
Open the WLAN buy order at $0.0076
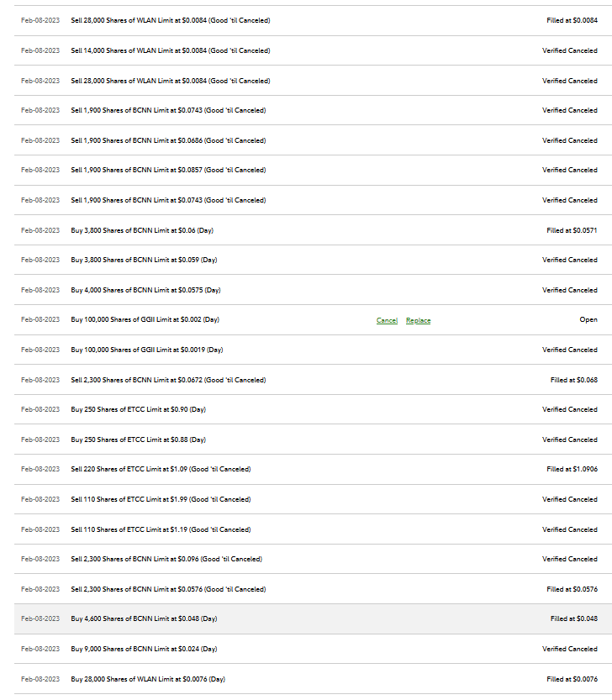pyautogui.click(x=148, y=679)
